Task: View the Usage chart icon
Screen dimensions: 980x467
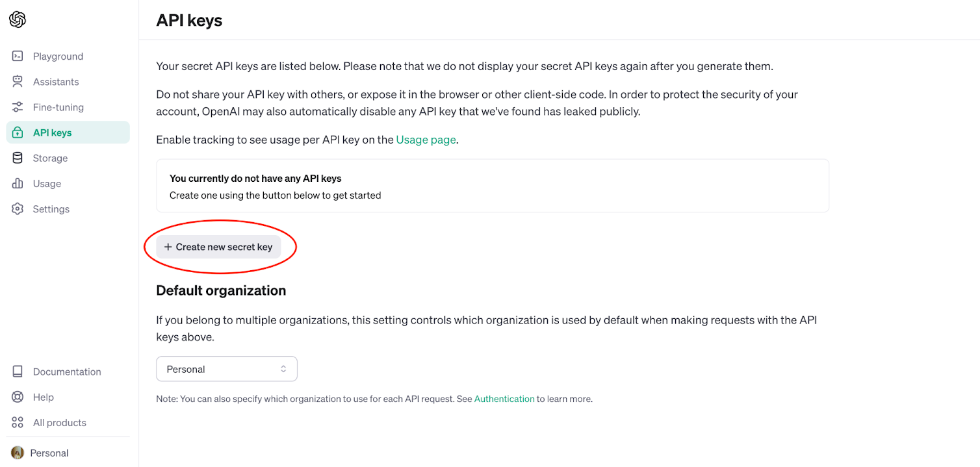Action: point(18,183)
